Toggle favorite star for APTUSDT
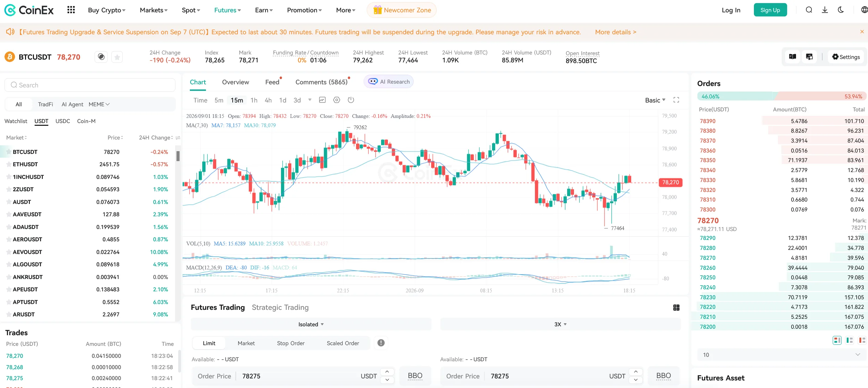The height and width of the screenshot is (388, 868). pyautogui.click(x=9, y=302)
